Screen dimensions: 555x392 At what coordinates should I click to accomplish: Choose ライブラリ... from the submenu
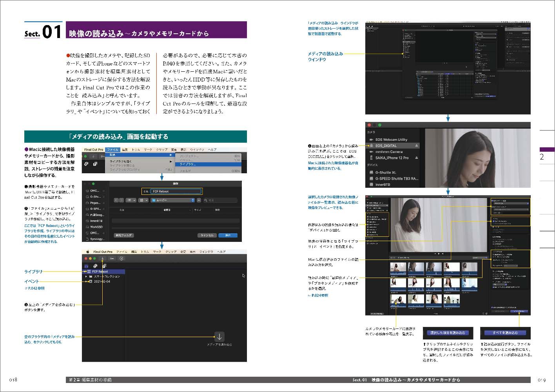coord(188,164)
